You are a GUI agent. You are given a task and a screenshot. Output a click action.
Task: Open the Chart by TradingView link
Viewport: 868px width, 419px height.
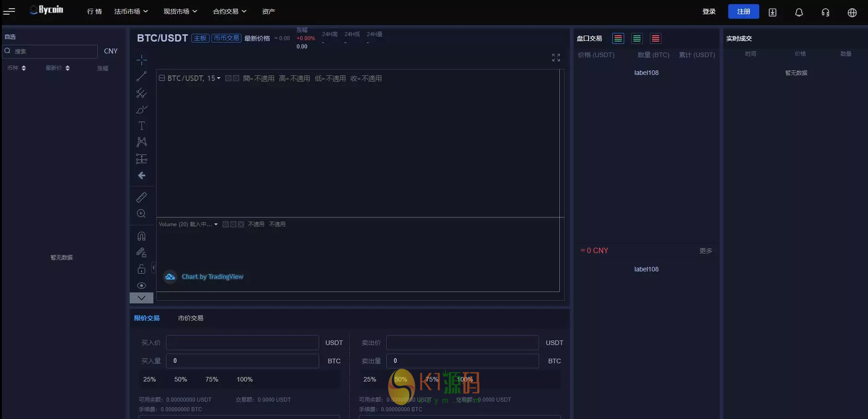212,277
